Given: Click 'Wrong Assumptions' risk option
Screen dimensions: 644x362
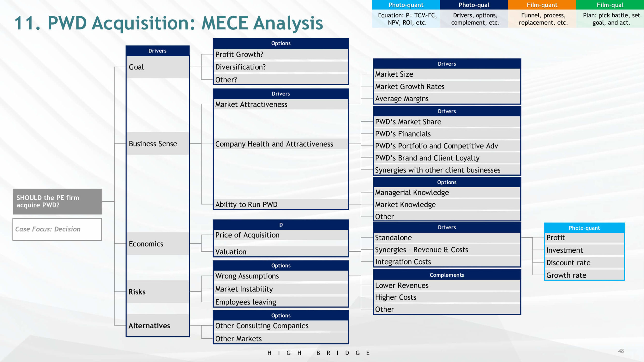Looking at the screenshot, I should pyautogui.click(x=281, y=276).
